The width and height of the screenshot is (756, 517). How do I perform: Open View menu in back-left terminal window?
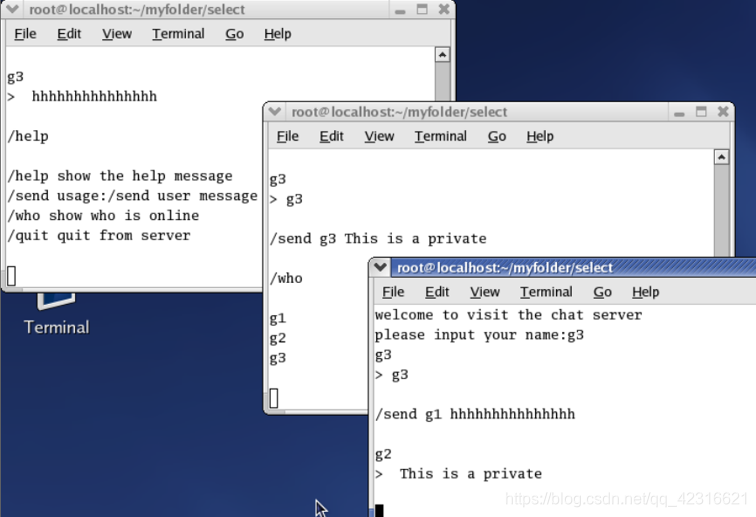tap(117, 34)
